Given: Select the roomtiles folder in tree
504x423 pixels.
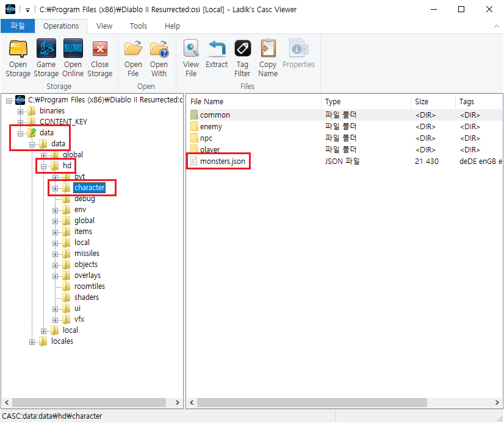Looking at the screenshot, I should 89,286.
